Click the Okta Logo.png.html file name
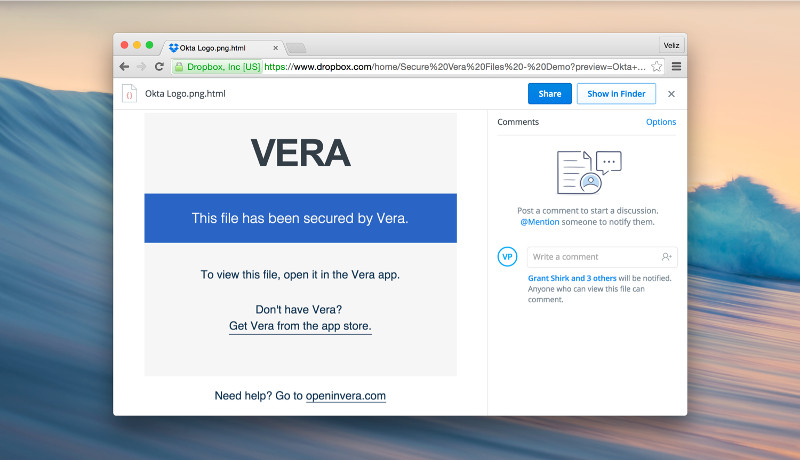 pyautogui.click(x=185, y=94)
